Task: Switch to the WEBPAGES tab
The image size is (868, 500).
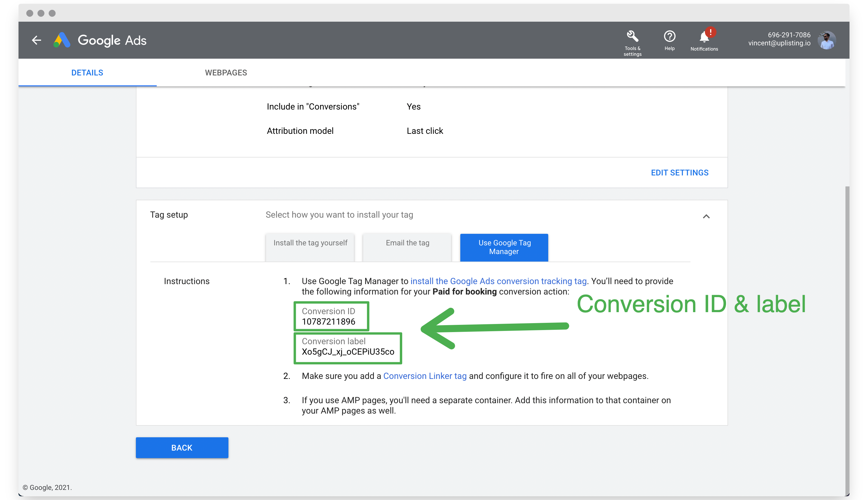Action: [x=226, y=73]
